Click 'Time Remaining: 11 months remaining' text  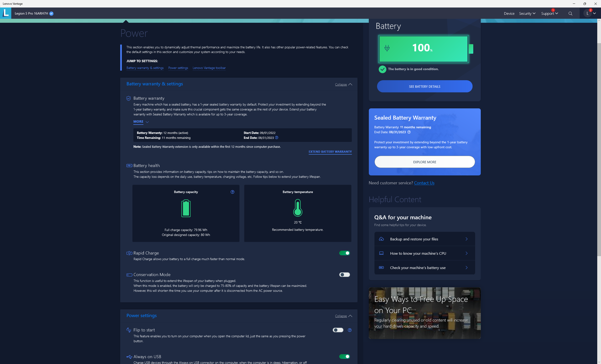[163, 138]
